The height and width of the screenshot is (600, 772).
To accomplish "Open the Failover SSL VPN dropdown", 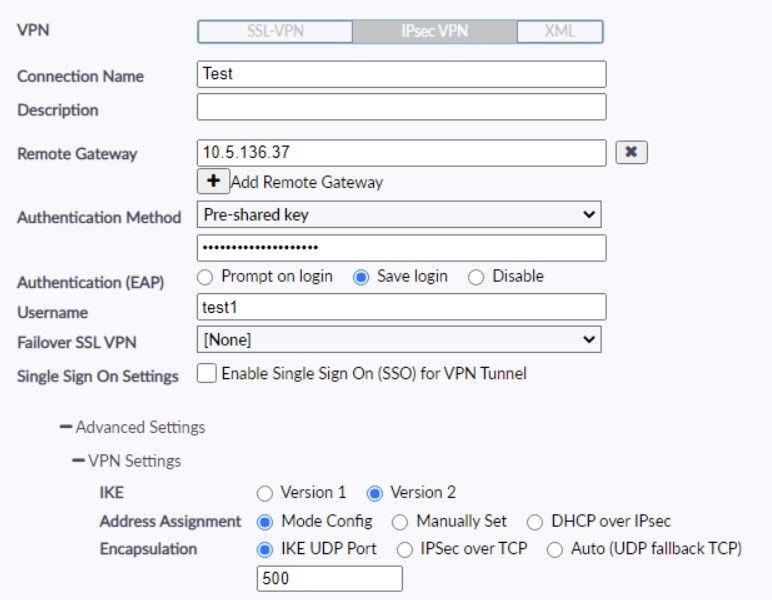I will 399,340.
